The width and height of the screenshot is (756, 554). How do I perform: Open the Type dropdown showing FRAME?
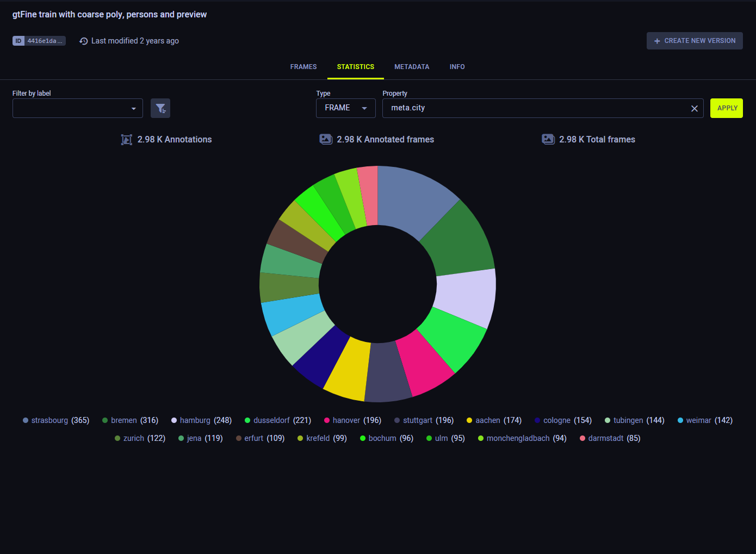click(x=345, y=108)
